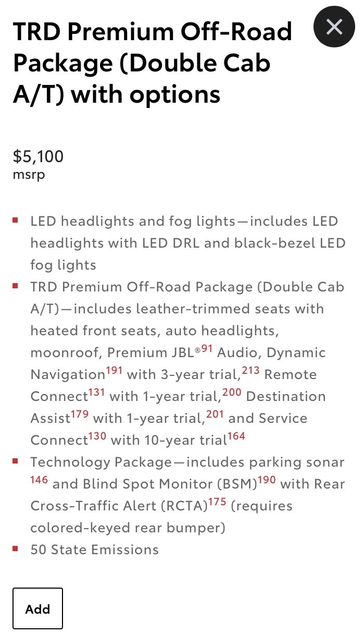Open footnote 213 after 3-year trial

pyautogui.click(x=250, y=371)
